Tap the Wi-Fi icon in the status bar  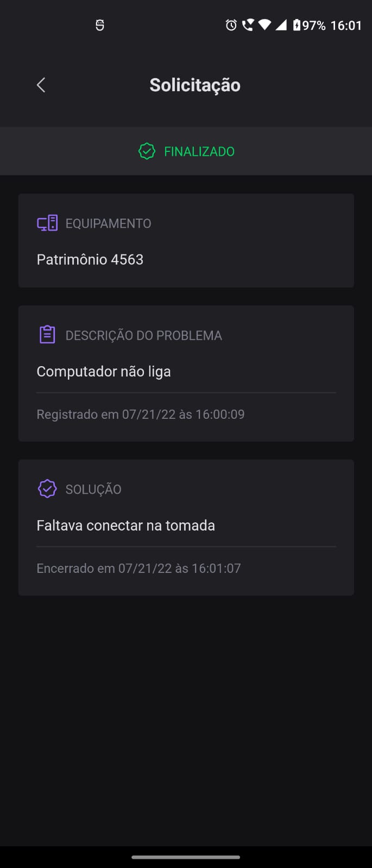(264, 24)
